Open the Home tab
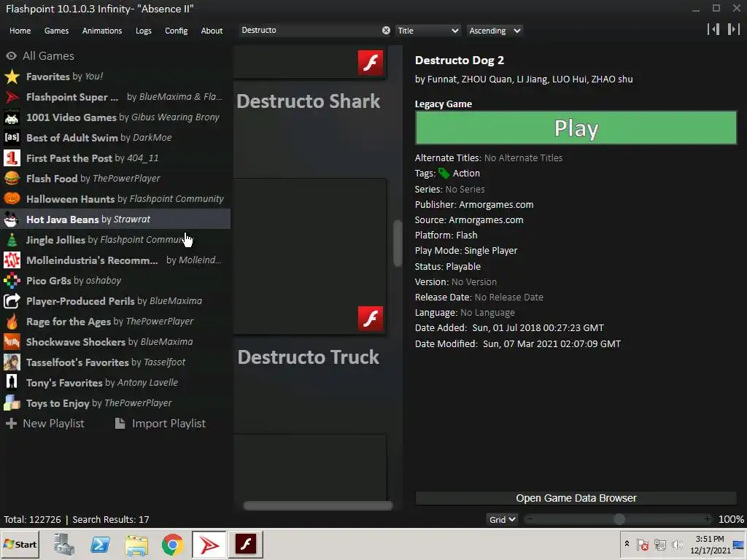747x560 pixels. [20, 31]
